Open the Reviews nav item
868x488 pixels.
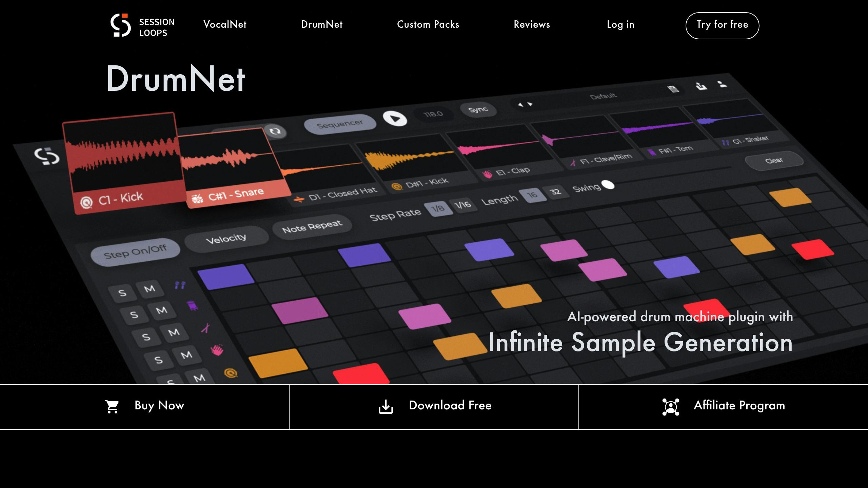pos(532,24)
